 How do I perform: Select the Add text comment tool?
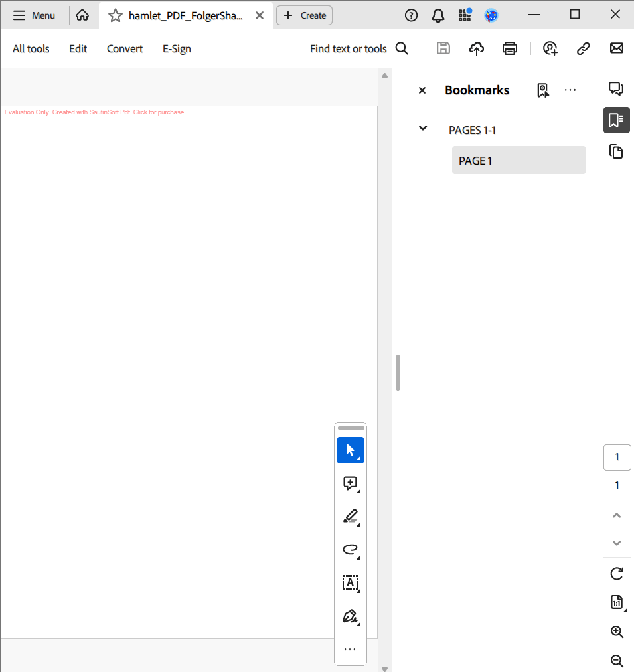tap(351, 583)
